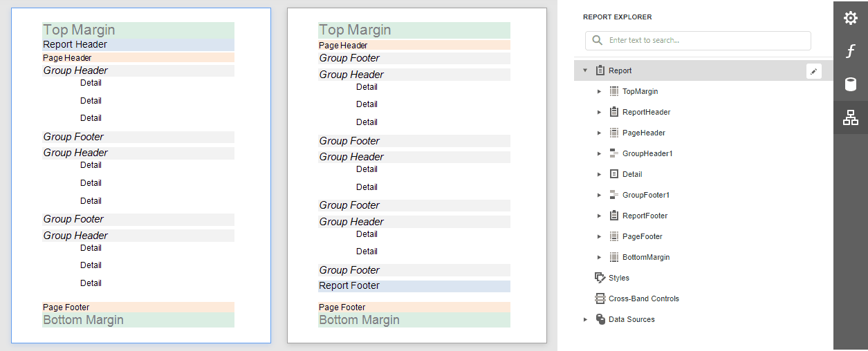868x351 pixels.
Task: Select ReportHeader in the explorer tree
Action: point(646,112)
